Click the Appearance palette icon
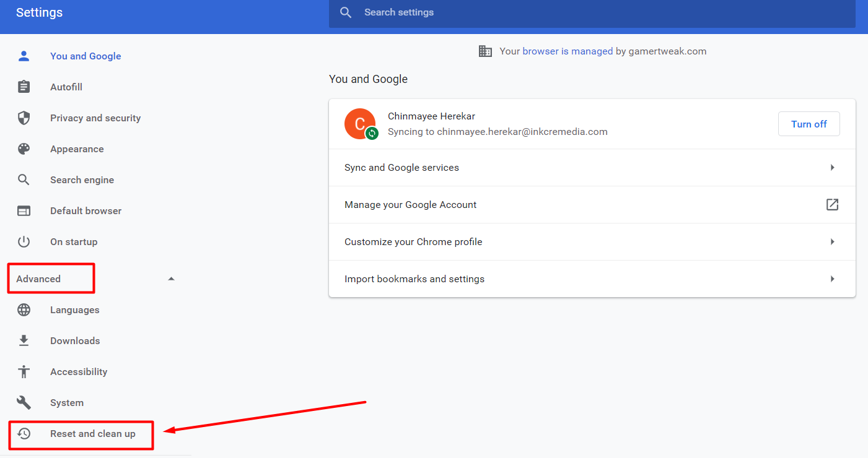The image size is (868, 458). pos(24,149)
